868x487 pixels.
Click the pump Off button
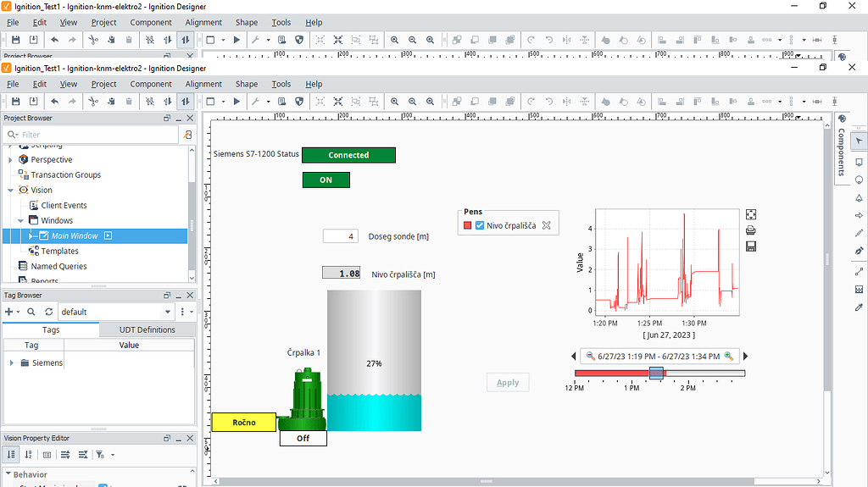click(x=303, y=438)
